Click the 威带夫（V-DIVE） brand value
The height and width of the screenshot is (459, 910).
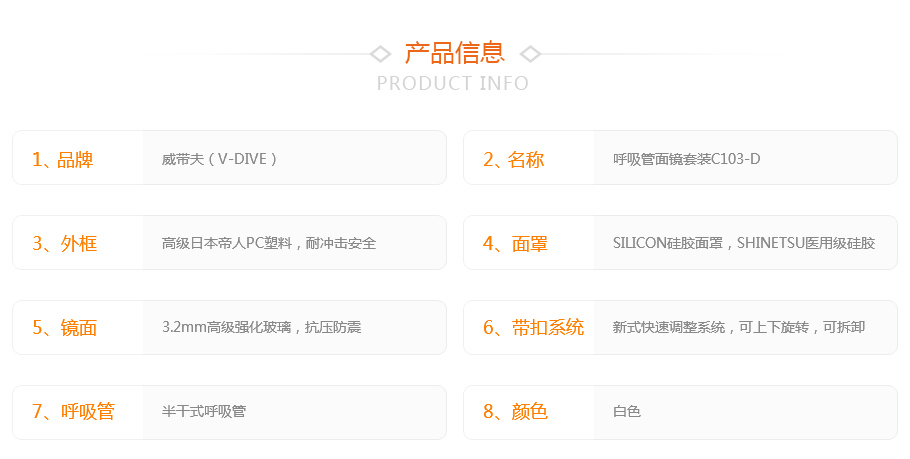pyautogui.click(x=219, y=159)
